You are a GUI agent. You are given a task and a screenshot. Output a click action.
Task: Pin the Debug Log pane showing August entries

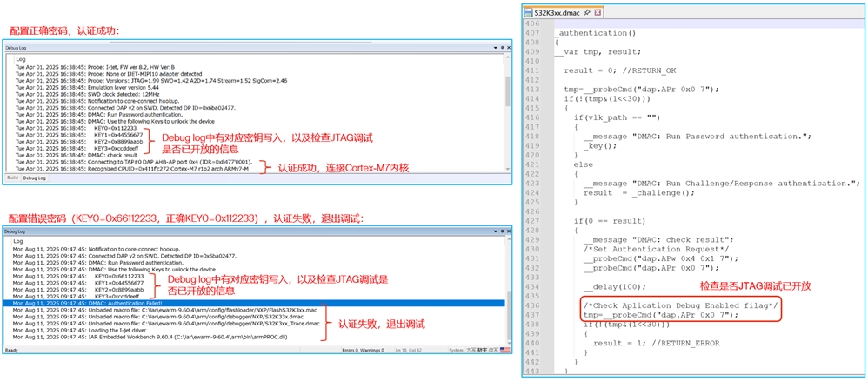[x=502, y=232]
